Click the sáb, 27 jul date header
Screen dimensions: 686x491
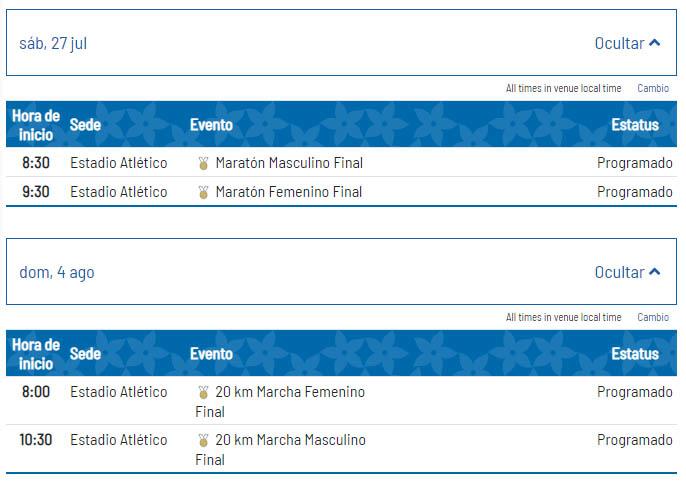(341, 42)
